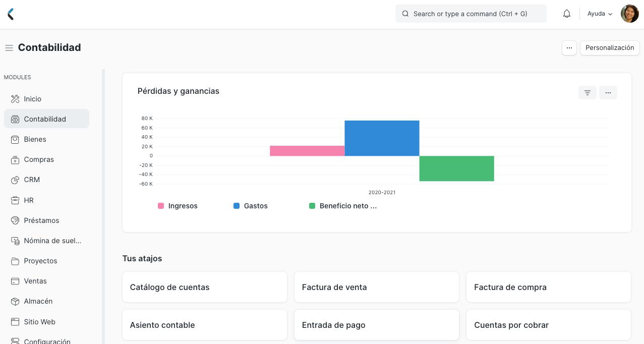644x344 pixels.
Task: Click the pink Ingresos bar
Action: [307, 151]
